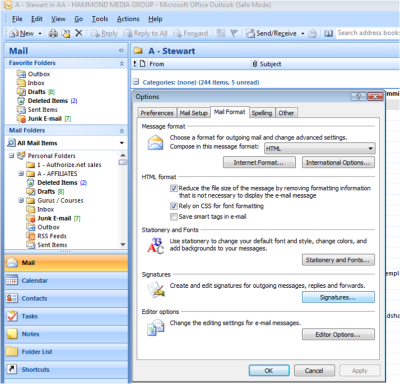
Task: Click the Mail navigation pane button
Action: (66, 263)
